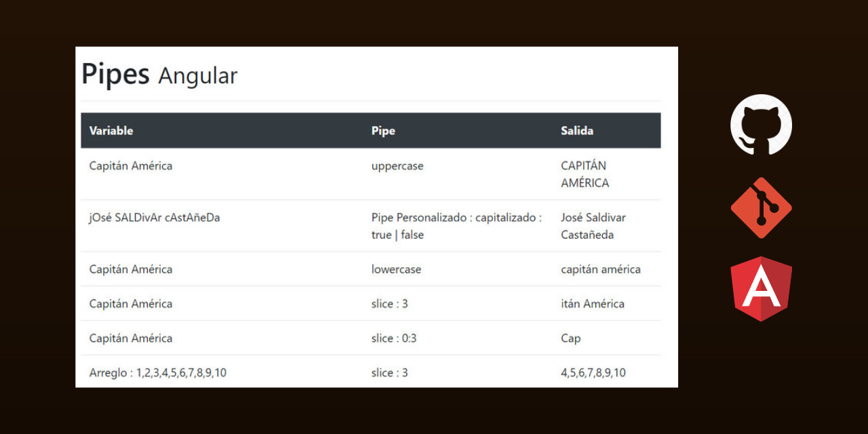Click the Pipes Angular heading
868x434 pixels.
tap(159, 75)
